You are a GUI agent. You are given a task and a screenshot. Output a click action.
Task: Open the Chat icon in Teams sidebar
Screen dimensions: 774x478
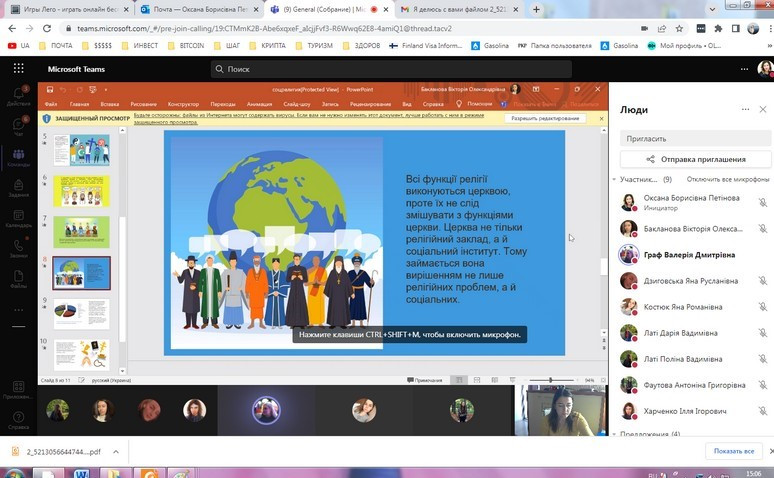[x=18, y=124]
